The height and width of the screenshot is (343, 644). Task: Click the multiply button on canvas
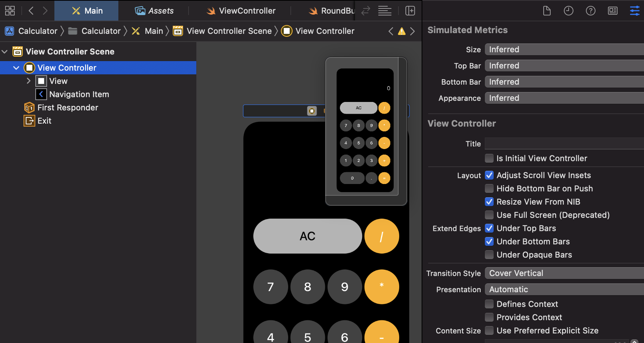click(x=382, y=287)
